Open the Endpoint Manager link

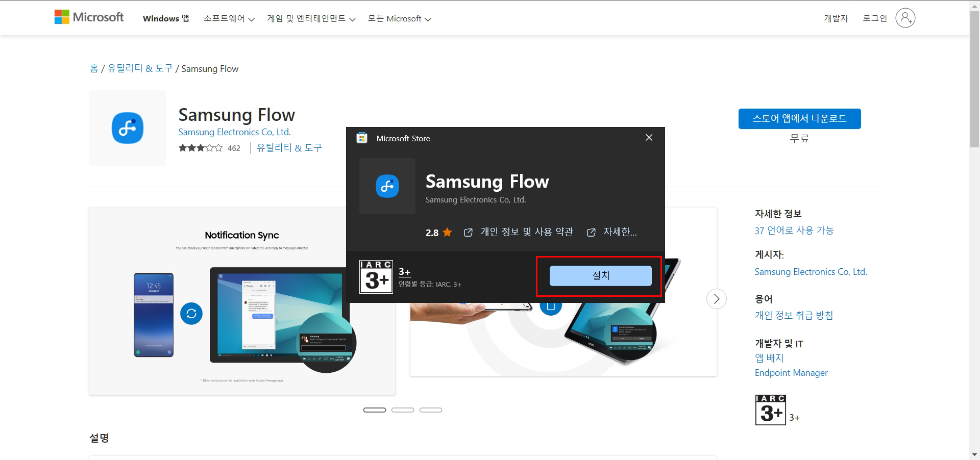tap(791, 373)
